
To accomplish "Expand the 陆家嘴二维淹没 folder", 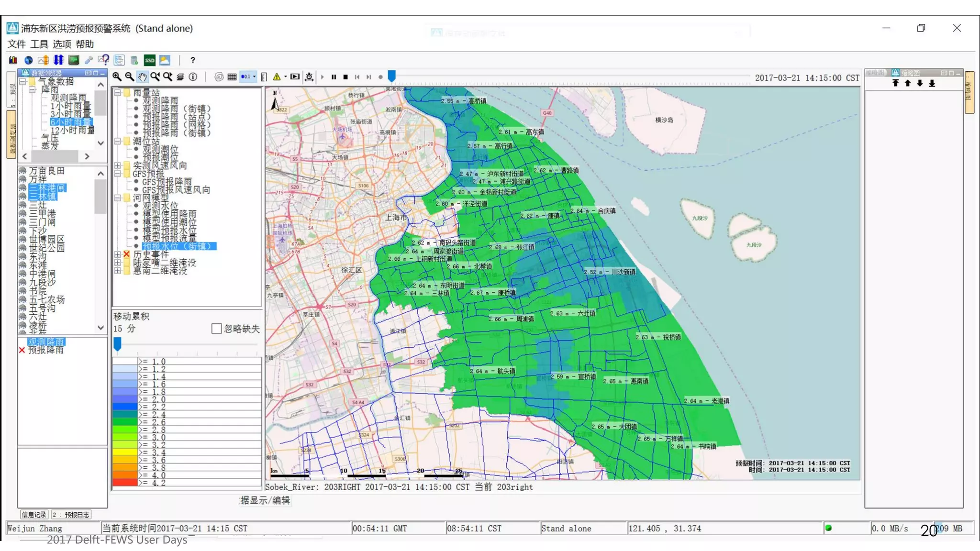I will pyautogui.click(x=118, y=263).
